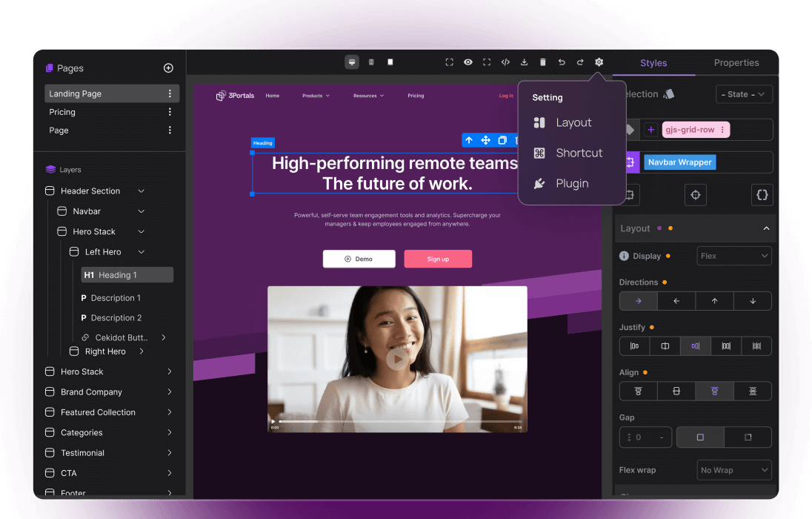This screenshot has width=812, height=519.
Task: Click Log in link in navbar
Action: pyautogui.click(x=506, y=96)
